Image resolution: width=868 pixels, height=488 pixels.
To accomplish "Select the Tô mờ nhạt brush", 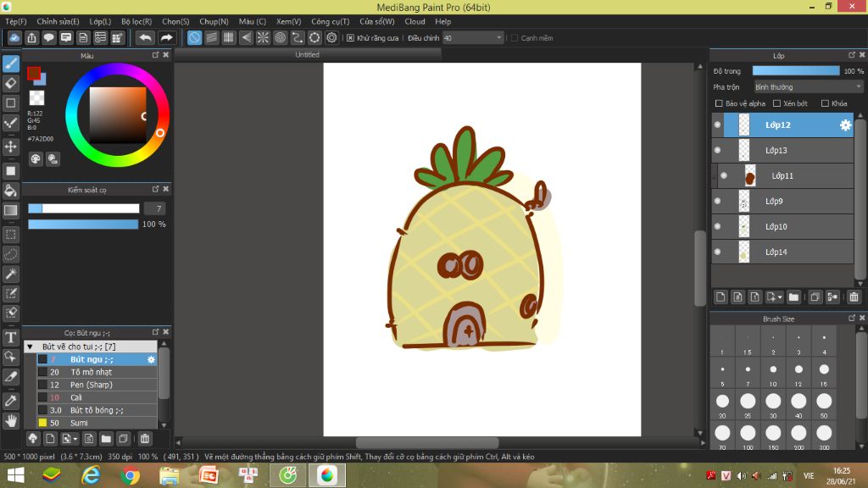I will pyautogui.click(x=97, y=373).
